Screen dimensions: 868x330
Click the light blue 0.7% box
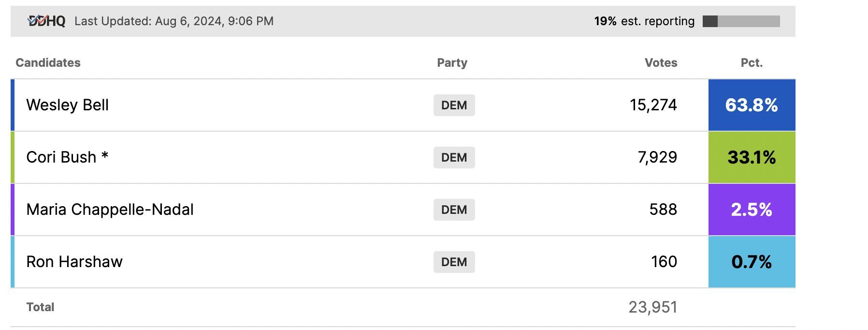(x=752, y=262)
